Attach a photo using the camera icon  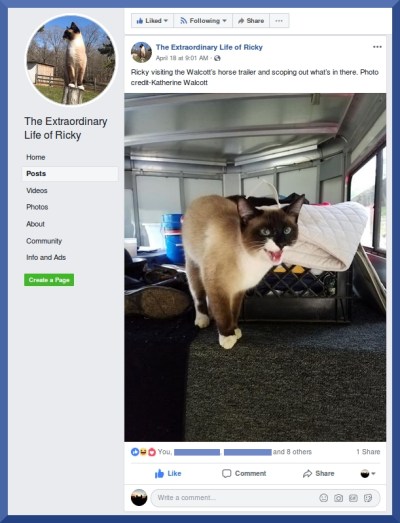coord(338,498)
